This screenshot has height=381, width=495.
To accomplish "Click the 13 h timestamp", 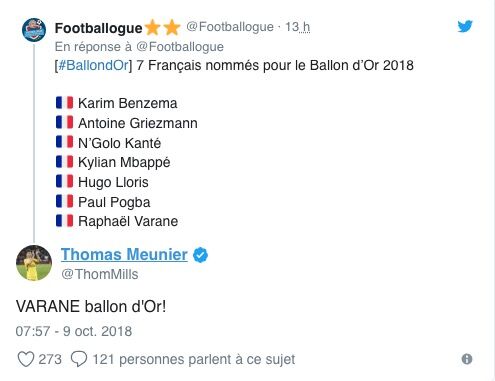I will 297,27.
